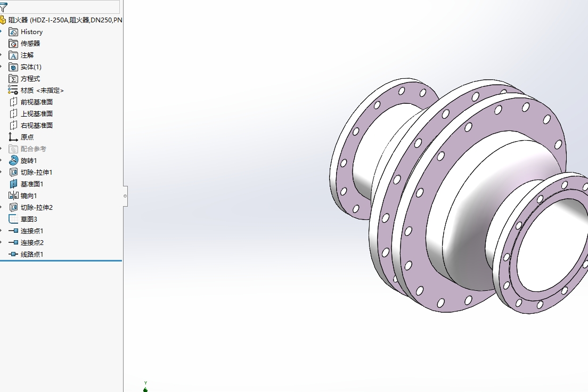Select the 右视基准面 label
The height and width of the screenshot is (392, 588).
pyautogui.click(x=37, y=125)
